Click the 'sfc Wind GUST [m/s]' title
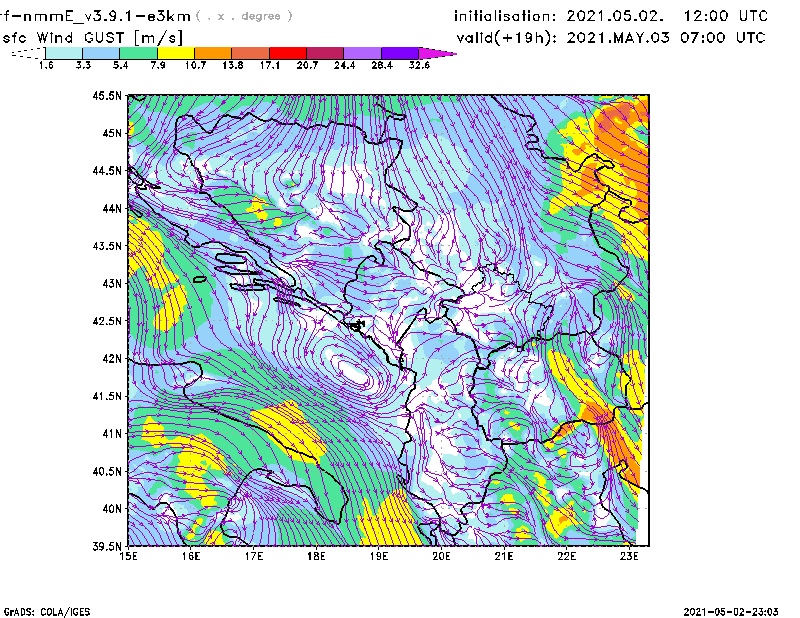The image size is (800, 618). tap(92, 38)
